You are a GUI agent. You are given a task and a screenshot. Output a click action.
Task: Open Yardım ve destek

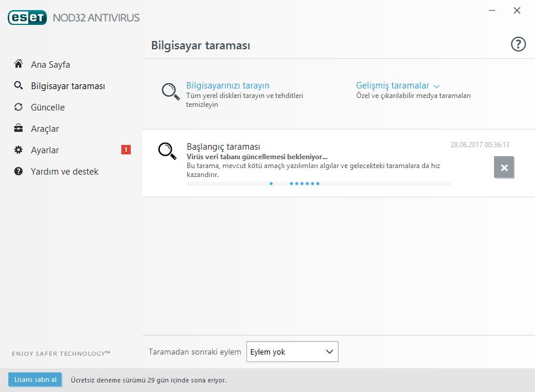point(64,172)
